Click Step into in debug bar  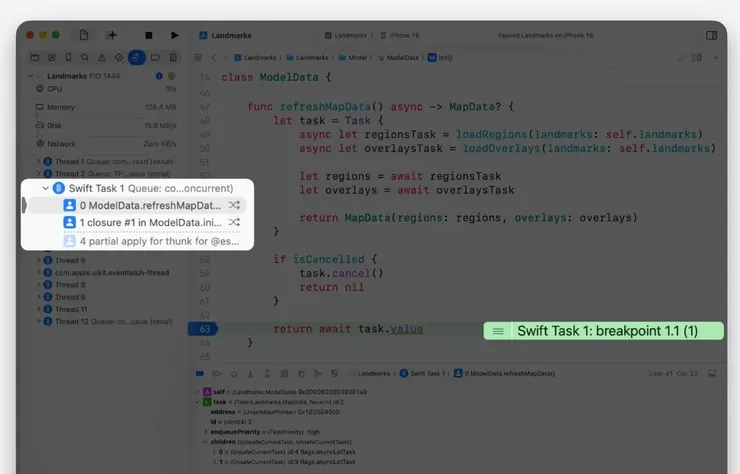251,373
